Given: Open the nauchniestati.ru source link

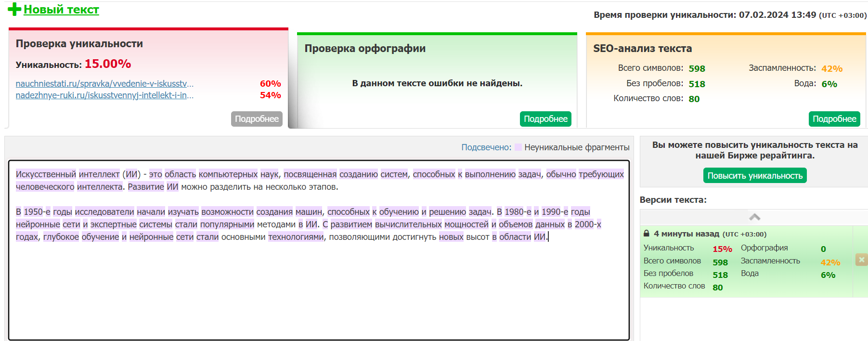Looking at the screenshot, I should click(104, 84).
